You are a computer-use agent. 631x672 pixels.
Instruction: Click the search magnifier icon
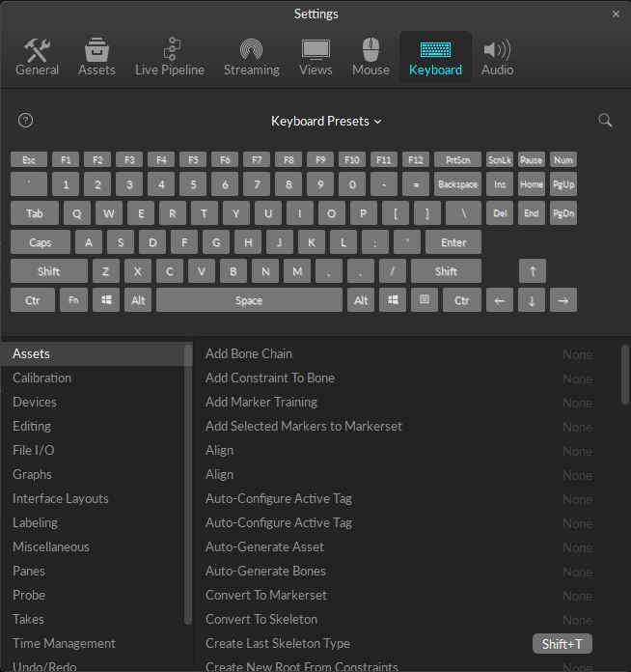pyautogui.click(x=605, y=121)
